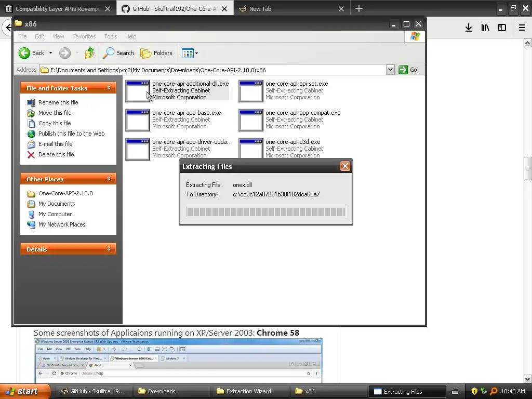The width and height of the screenshot is (532, 399).
Task: Click extracting file name onex.dll
Action: [x=242, y=185]
